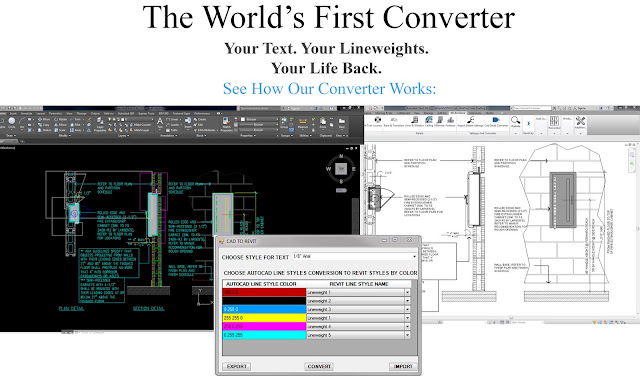Click the Scale tool in Modify panel
This screenshot has height=384, width=640.
click(61, 130)
